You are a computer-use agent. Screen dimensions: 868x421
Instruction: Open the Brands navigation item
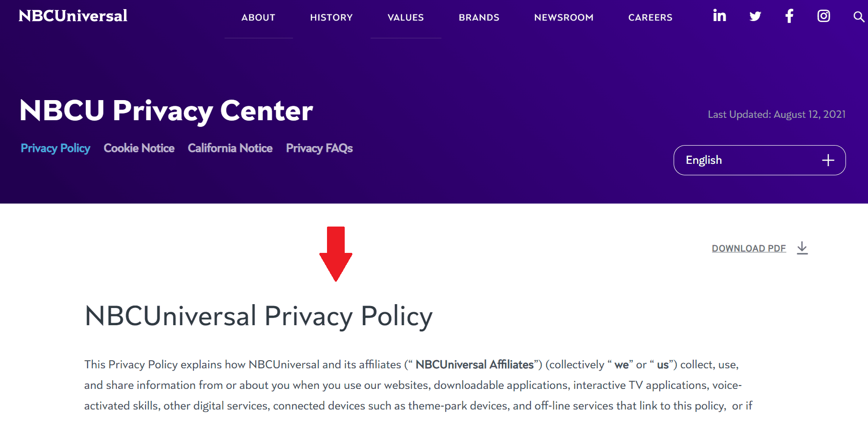click(x=479, y=18)
